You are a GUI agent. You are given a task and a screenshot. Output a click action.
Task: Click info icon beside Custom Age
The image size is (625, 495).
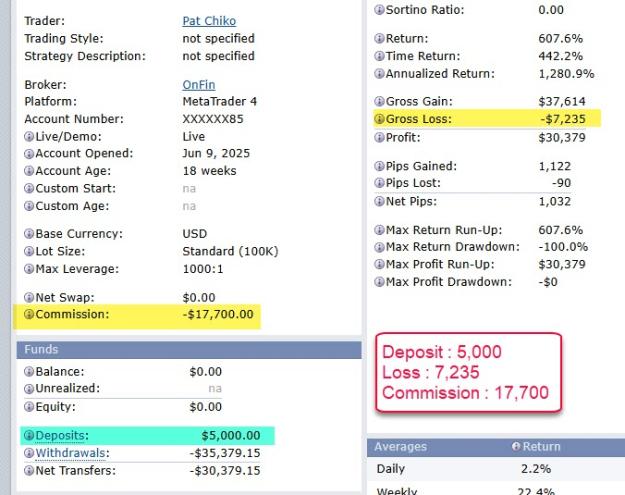[29, 206]
